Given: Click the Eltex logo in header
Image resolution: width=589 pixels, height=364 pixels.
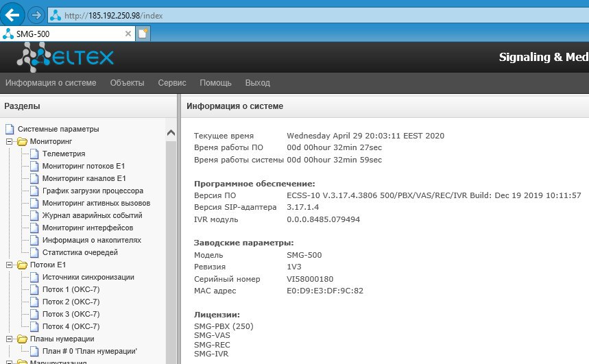Looking at the screenshot, I should 65,57.
